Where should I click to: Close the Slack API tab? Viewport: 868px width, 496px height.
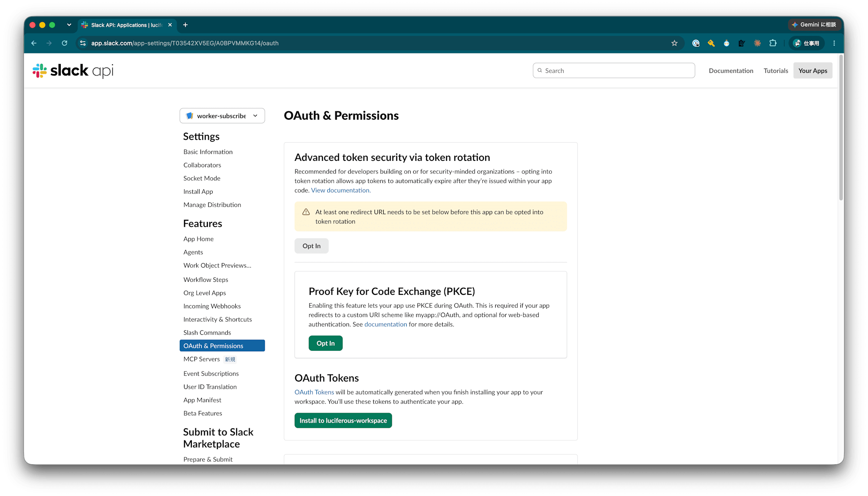pos(170,25)
